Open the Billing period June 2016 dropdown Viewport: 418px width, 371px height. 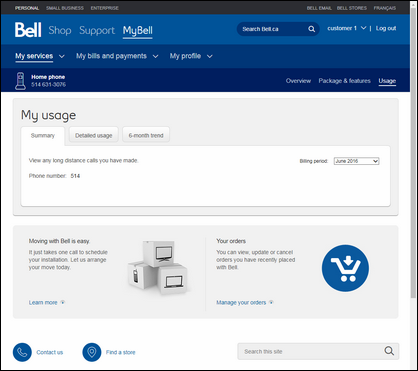tap(356, 161)
